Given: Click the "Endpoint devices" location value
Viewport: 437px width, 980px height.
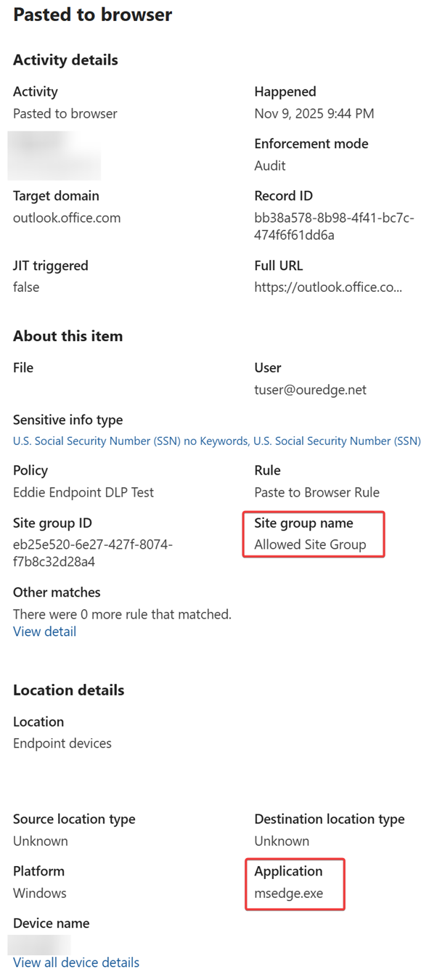Looking at the screenshot, I should 62,743.
